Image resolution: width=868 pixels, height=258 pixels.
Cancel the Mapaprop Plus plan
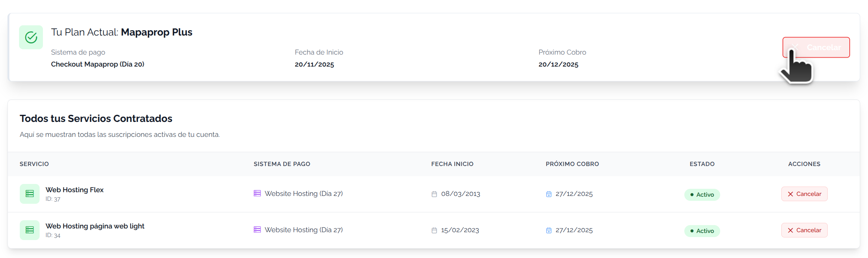click(x=816, y=47)
